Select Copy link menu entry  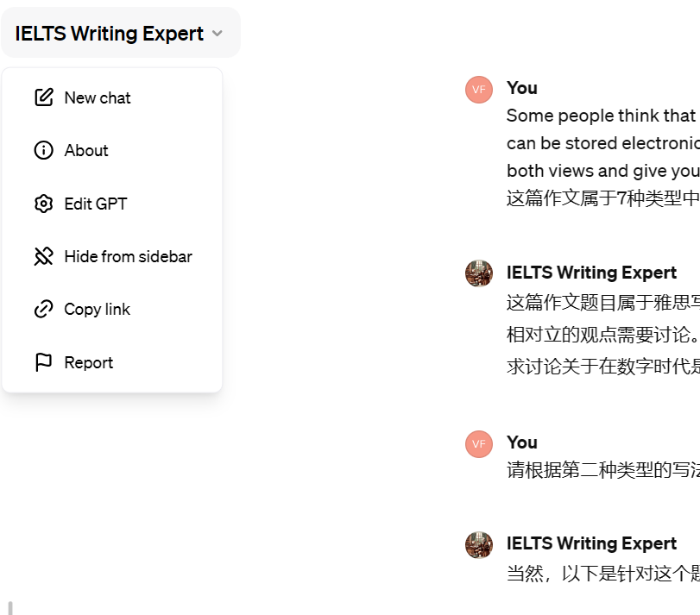(112, 309)
